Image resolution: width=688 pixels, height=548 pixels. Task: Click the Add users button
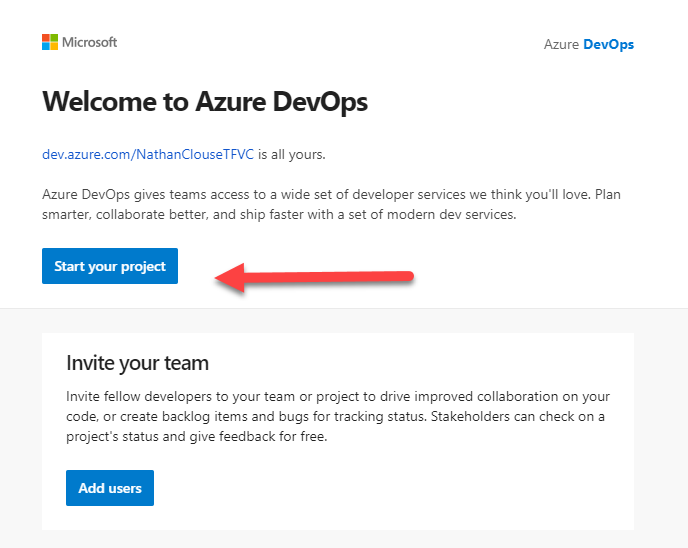[x=110, y=488]
